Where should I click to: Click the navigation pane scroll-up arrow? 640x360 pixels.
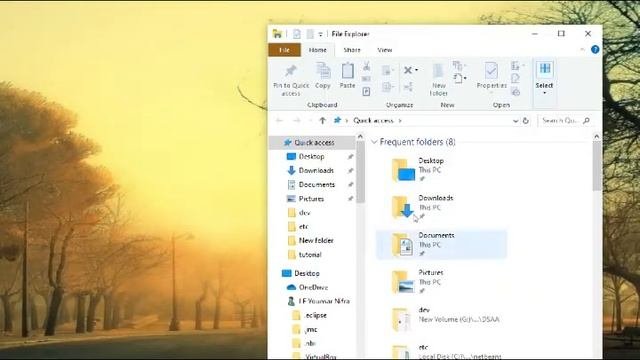pyautogui.click(x=360, y=137)
